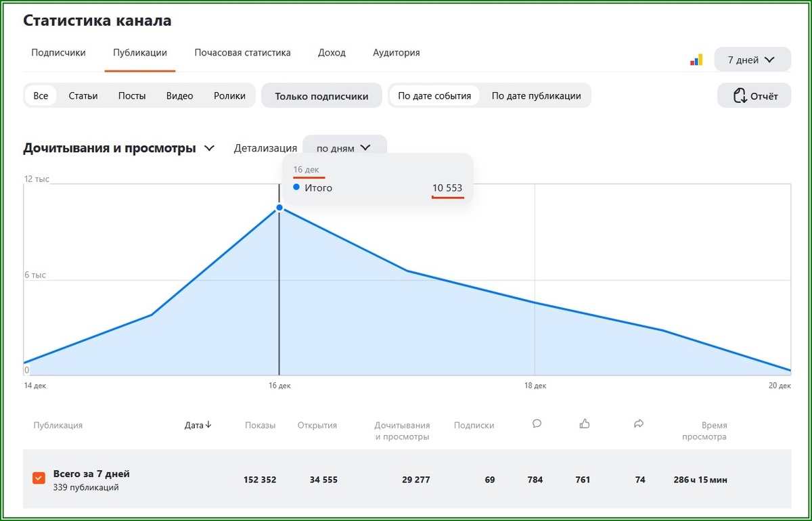Filter by Статьи
812x521 pixels.
click(83, 95)
